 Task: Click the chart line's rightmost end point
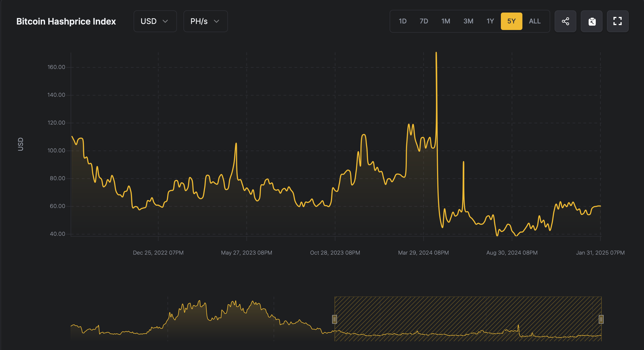coord(600,206)
